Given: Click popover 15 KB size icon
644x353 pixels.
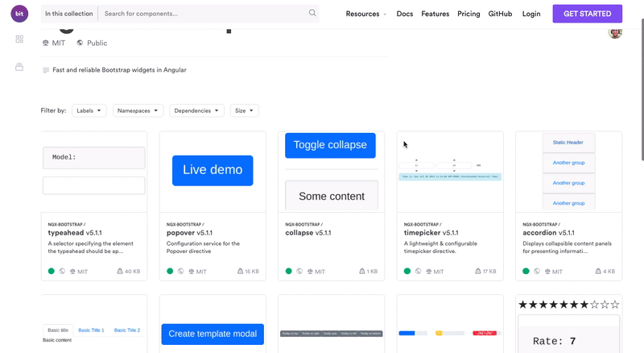Looking at the screenshot, I should point(240,271).
